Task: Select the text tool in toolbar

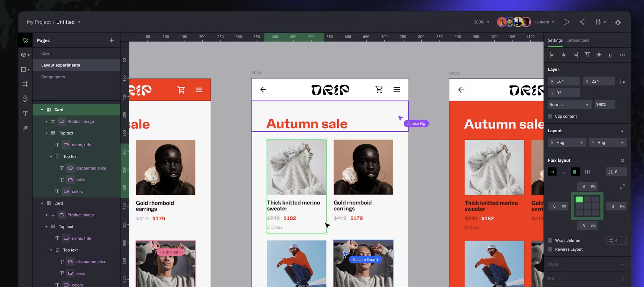Action: (25, 113)
